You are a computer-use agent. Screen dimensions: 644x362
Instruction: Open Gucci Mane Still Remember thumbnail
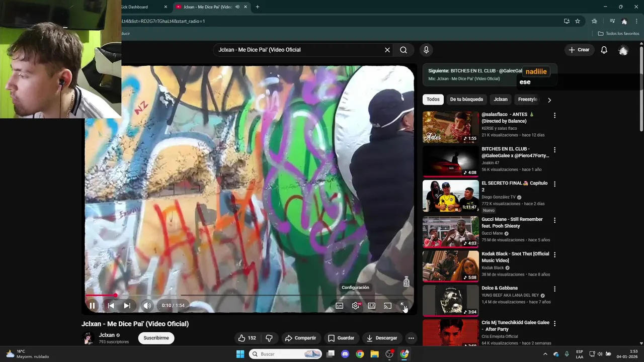click(x=451, y=232)
